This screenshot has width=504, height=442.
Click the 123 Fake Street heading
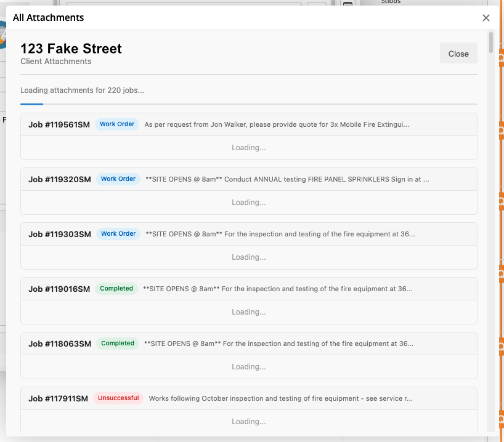click(x=71, y=49)
